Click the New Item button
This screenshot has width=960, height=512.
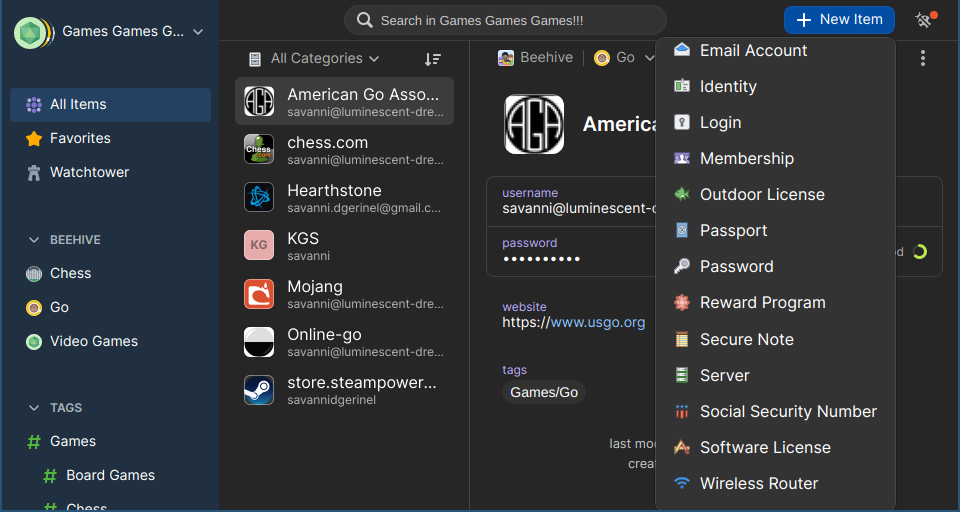[839, 20]
